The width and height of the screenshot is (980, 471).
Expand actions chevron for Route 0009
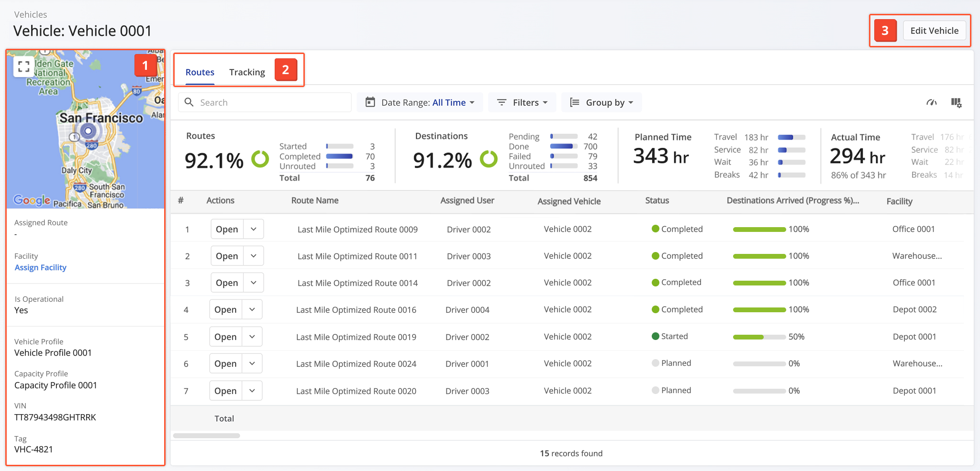254,229
